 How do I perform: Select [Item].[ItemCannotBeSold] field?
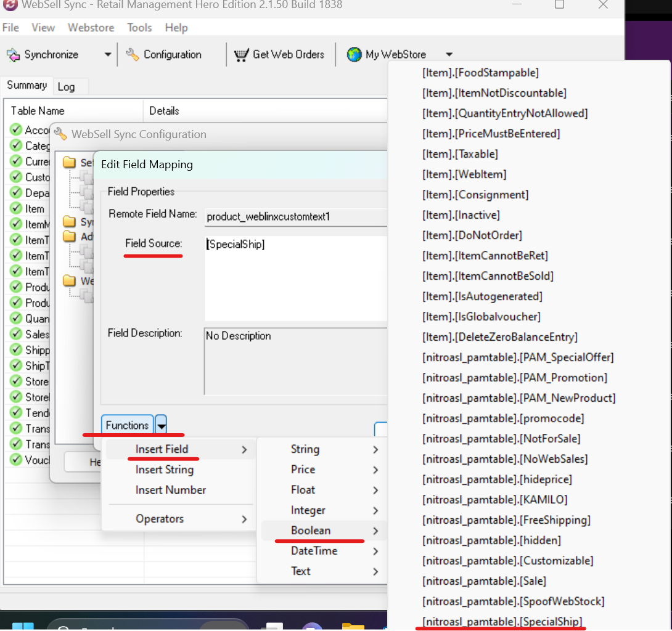(x=488, y=276)
